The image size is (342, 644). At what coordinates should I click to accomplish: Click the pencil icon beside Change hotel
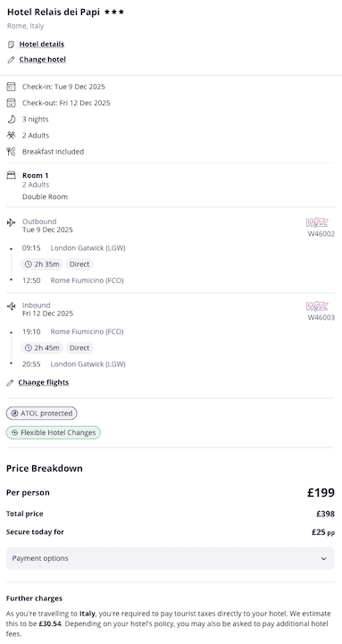tap(11, 60)
